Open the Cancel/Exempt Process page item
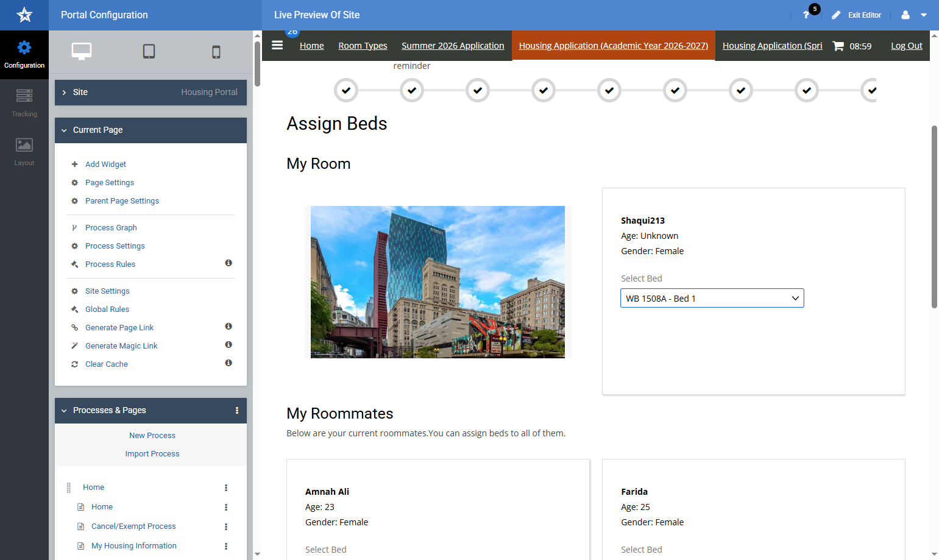The width and height of the screenshot is (939, 560). pos(133,526)
